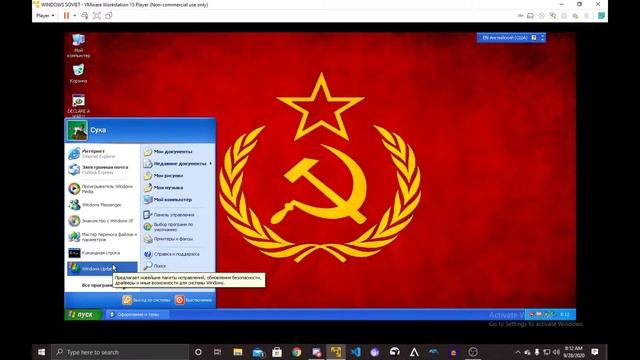Open the Command Prompt entry

coord(102,253)
